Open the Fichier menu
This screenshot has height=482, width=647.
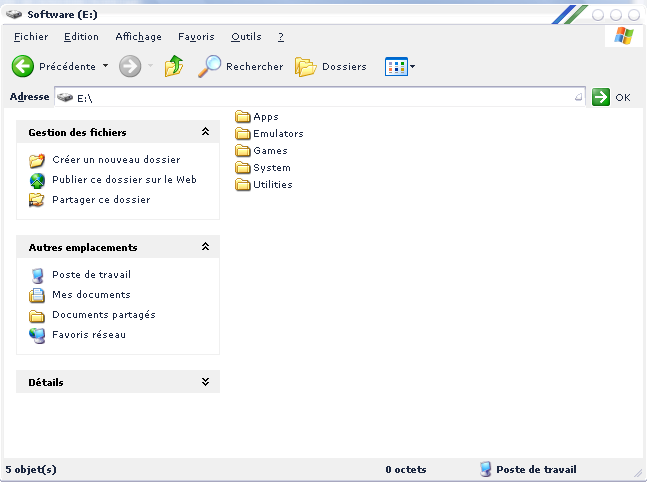pos(31,37)
